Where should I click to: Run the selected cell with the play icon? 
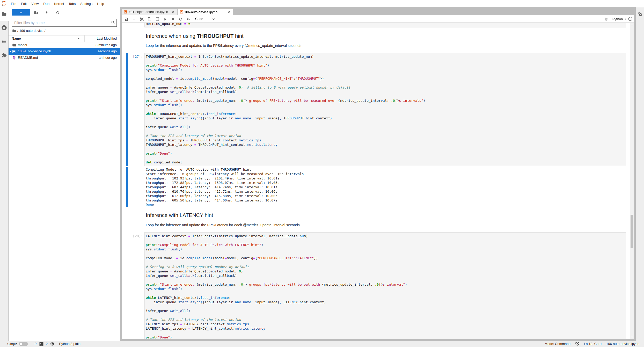[165, 19]
